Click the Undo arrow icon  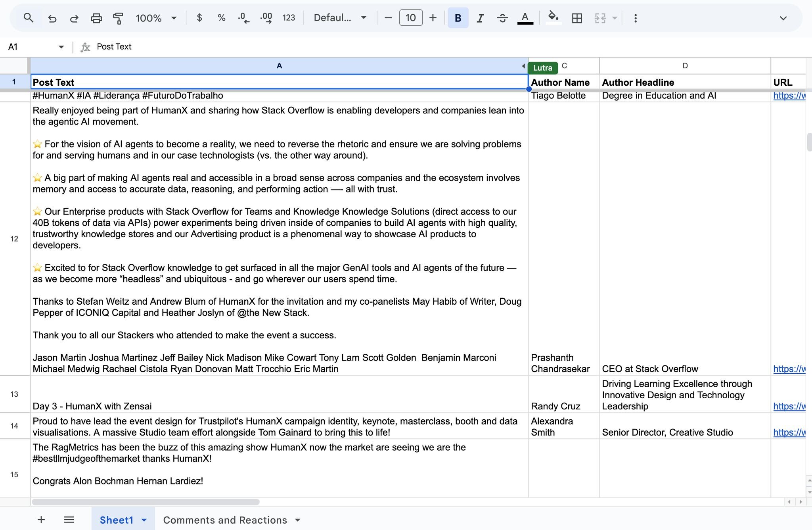coord(52,18)
